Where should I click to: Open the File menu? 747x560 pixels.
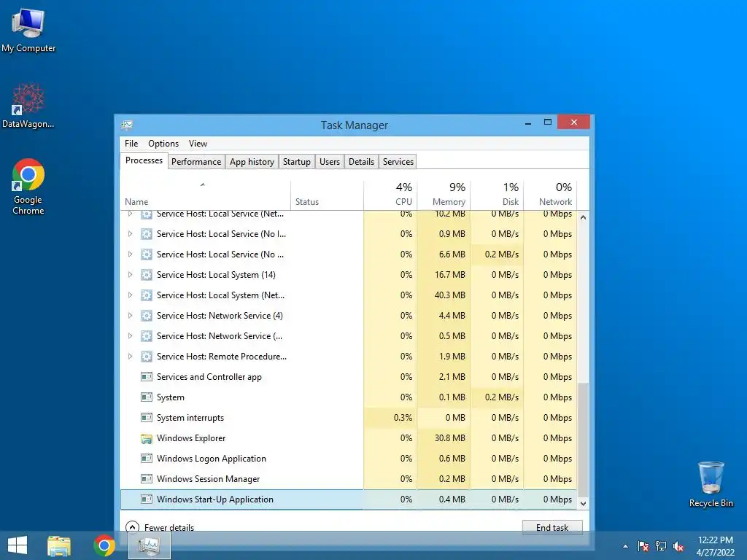pyautogui.click(x=131, y=144)
